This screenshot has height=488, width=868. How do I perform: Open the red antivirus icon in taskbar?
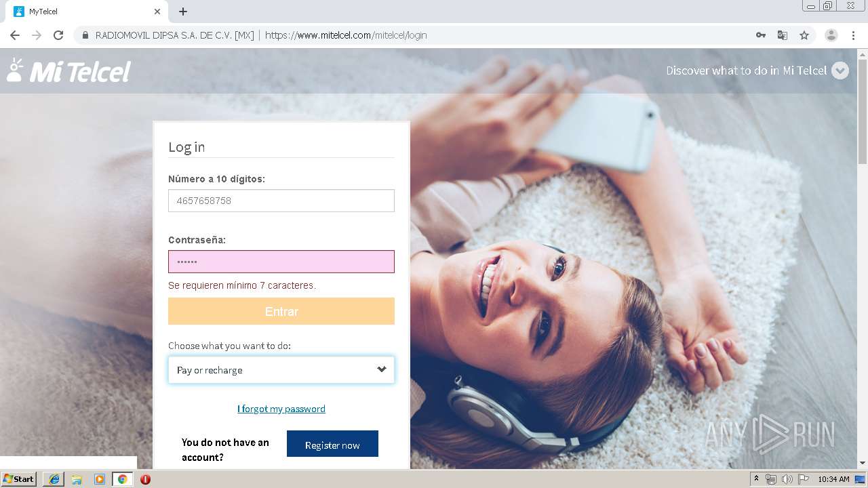(145, 479)
